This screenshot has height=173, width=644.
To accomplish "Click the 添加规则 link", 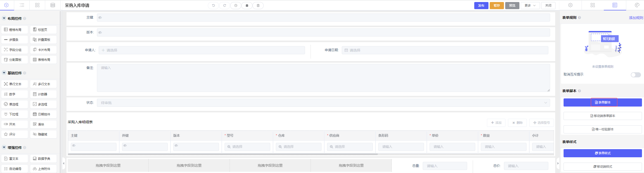I will point(636,18).
